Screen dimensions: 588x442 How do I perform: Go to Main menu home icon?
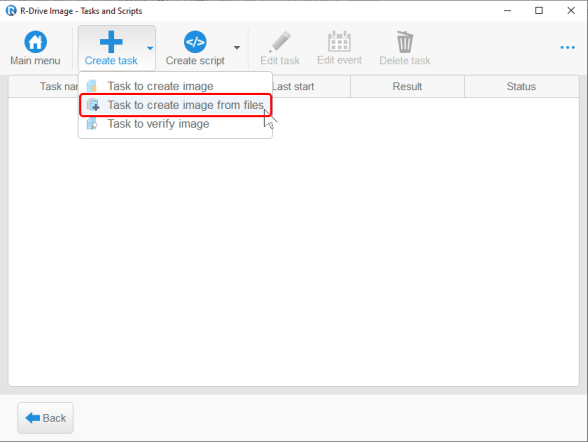35,42
